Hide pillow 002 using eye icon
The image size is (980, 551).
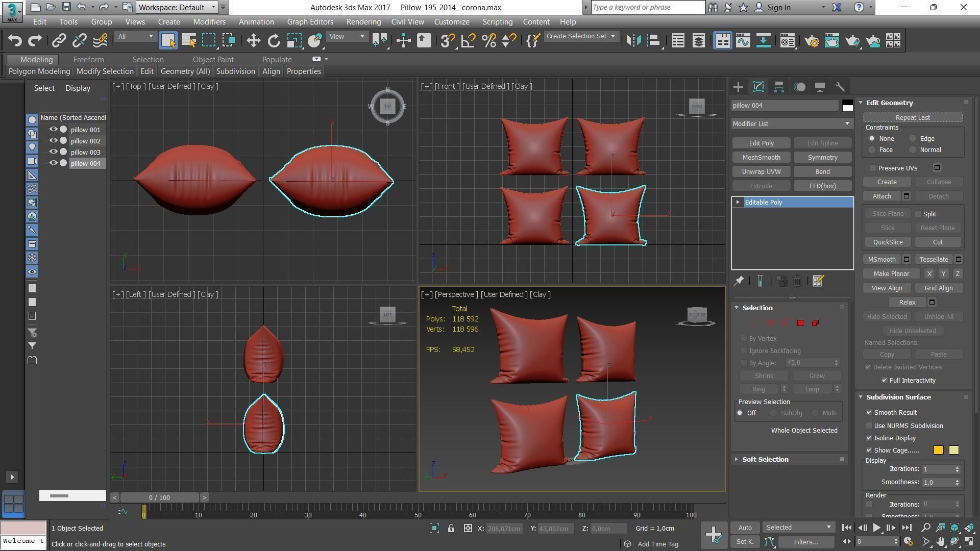pyautogui.click(x=53, y=141)
